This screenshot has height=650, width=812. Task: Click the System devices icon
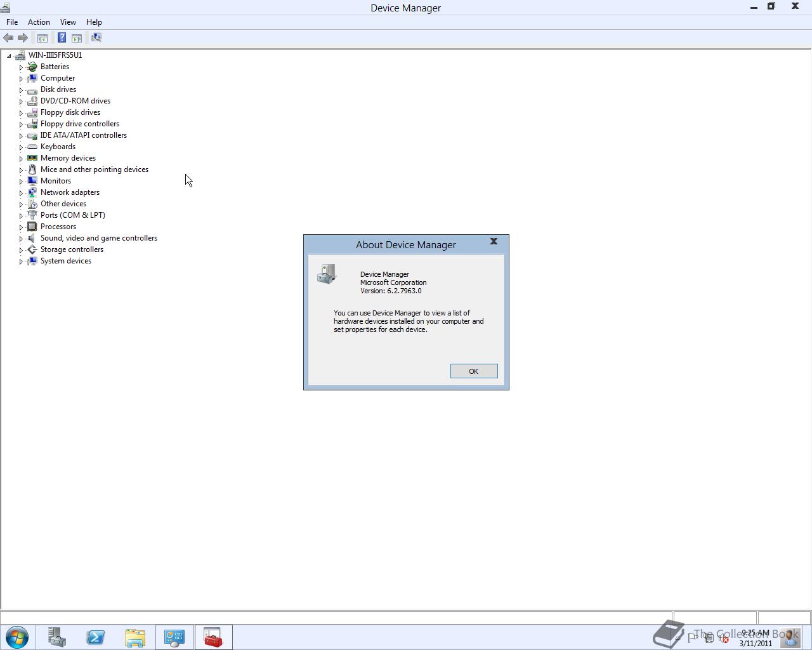pyautogui.click(x=32, y=261)
